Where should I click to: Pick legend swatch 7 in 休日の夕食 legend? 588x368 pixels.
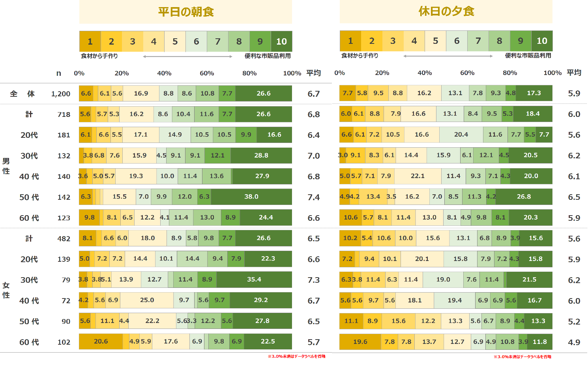coord(478,41)
